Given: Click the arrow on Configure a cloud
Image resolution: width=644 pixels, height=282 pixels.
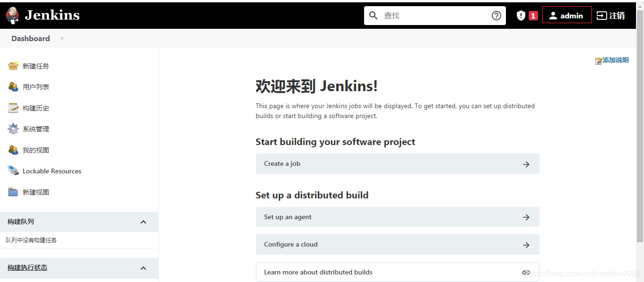Looking at the screenshot, I should click(526, 245).
